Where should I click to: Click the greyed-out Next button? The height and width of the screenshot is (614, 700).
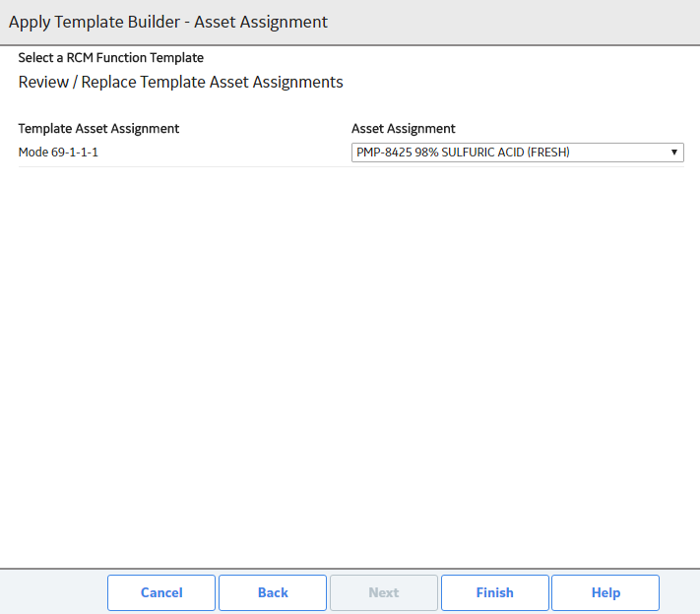pos(384,592)
